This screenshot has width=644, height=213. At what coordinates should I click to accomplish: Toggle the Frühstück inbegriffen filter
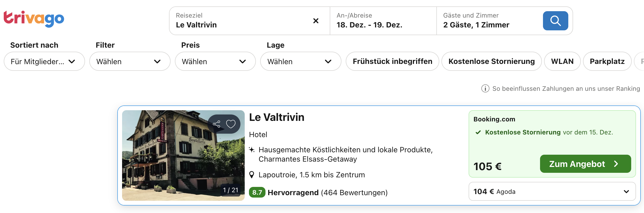(392, 62)
